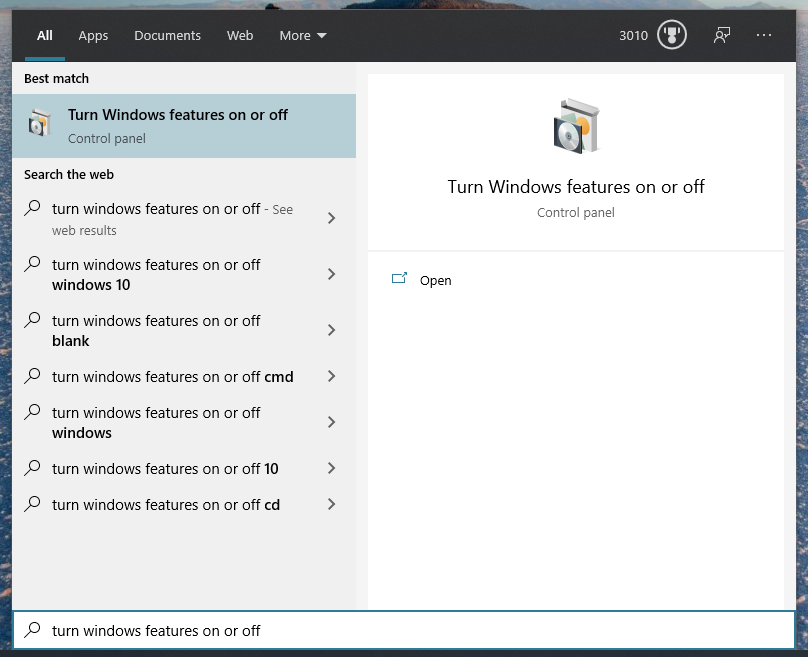The height and width of the screenshot is (657, 808).
Task: Click the magnifier icon in the search box
Action: point(32,629)
